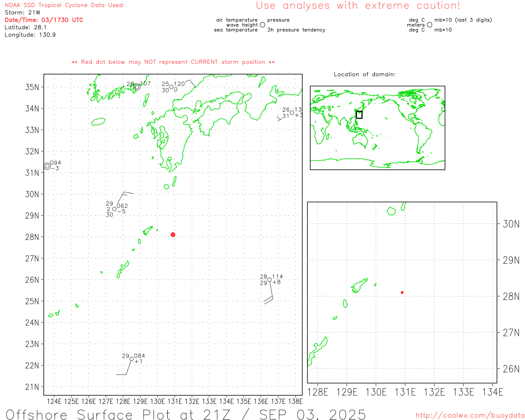The width and height of the screenshot is (525, 420).
Task: Click 'mb*10 (last 3 digits)' legend label
Action: click(463, 20)
